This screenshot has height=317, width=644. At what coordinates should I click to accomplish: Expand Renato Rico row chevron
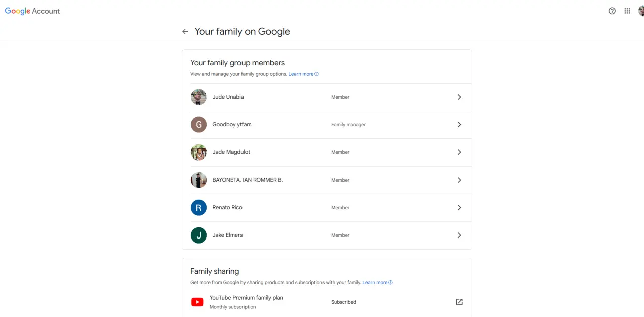coord(459,208)
